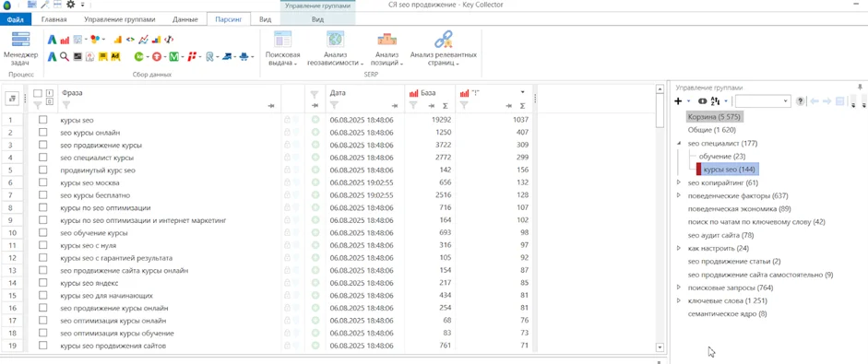Click the red and black code brackets icon

click(x=170, y=40)
